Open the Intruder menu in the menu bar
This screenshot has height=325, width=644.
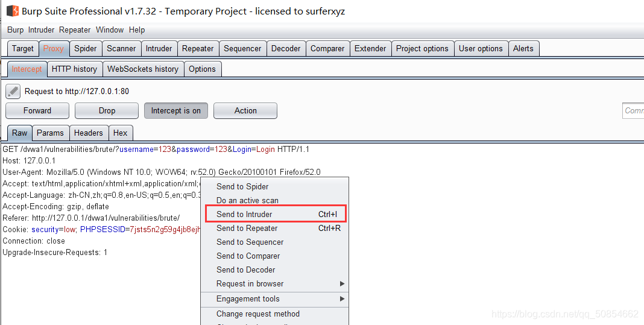click(x=42, y=30)
